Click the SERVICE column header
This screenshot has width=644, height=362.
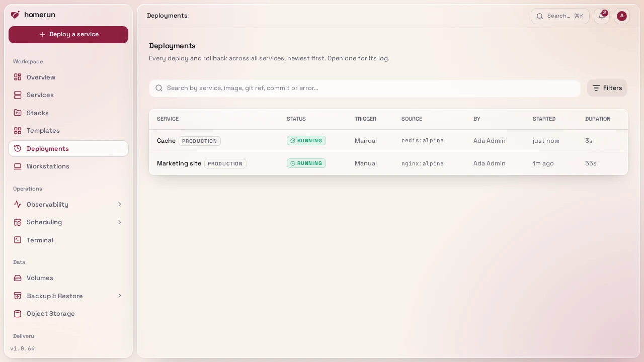(x=168, y=119)
